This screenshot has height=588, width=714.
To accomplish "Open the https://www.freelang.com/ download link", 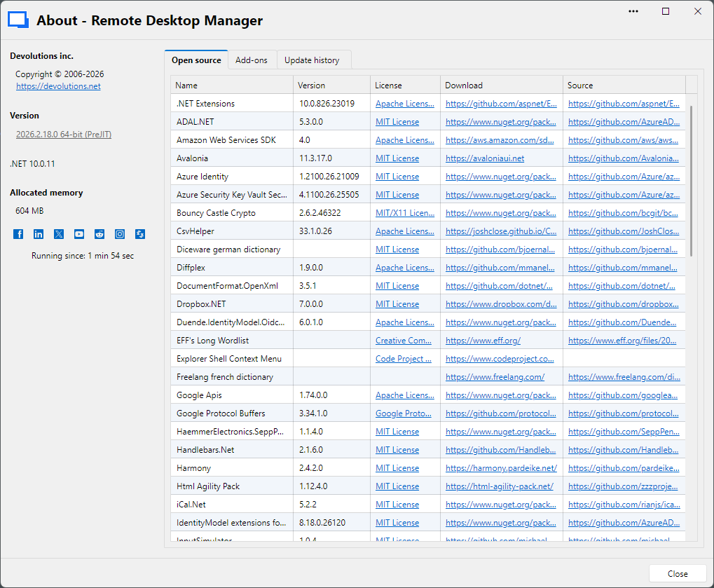I will 495,377.
